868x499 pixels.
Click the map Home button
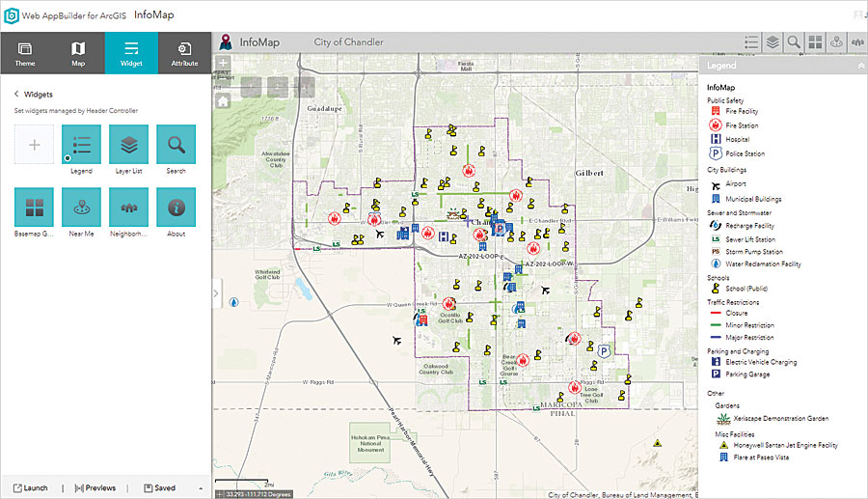(x=223, y=101)
